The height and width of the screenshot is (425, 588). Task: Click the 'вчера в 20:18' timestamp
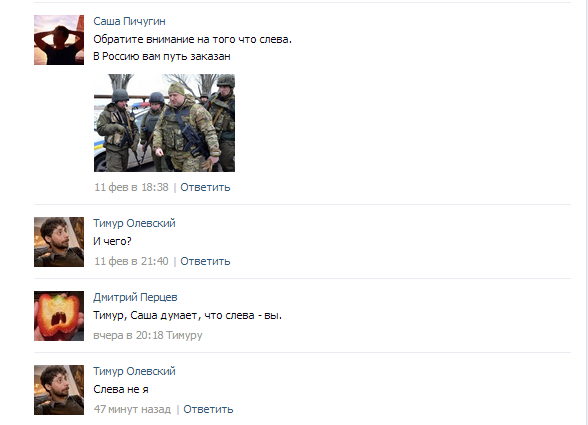[x=128, y=335]
